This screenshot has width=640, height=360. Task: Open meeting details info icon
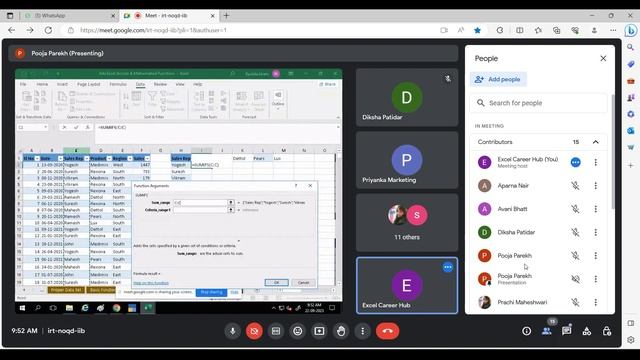[x=527, y=331]
